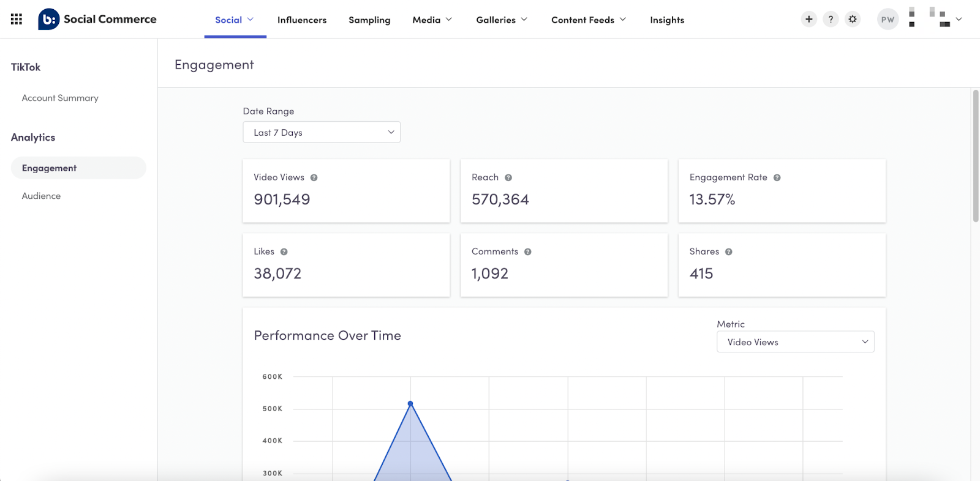Open Account Summary in sidebar

tap(60, 98)
